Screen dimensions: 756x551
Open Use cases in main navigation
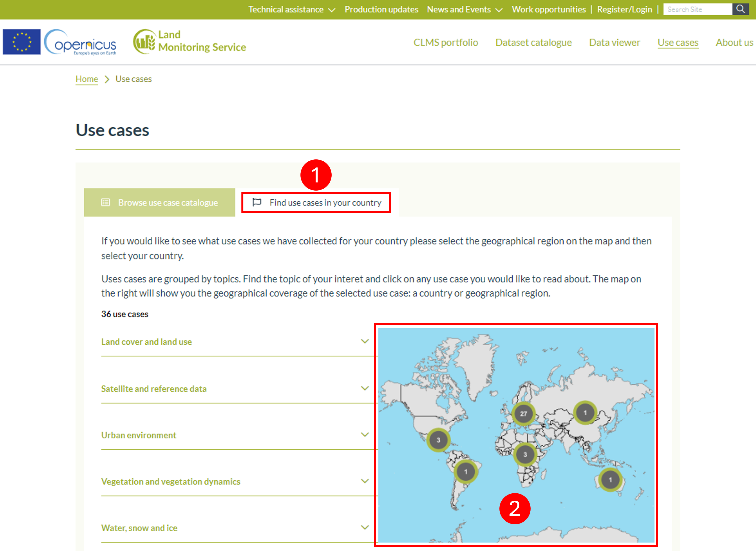678,42
